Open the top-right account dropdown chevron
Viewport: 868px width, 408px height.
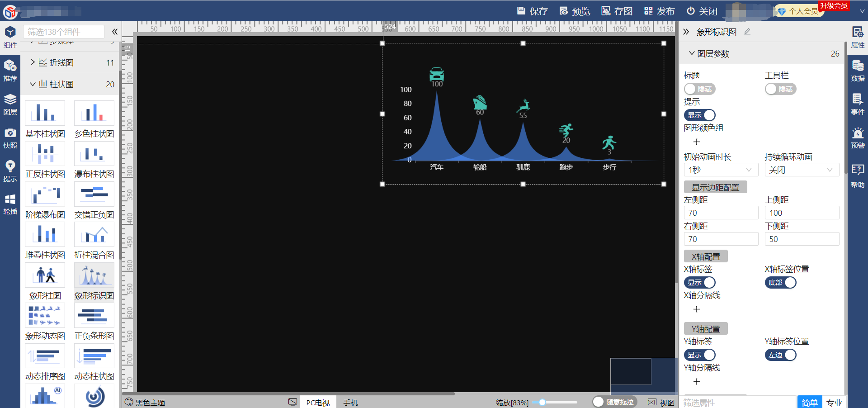862,11
